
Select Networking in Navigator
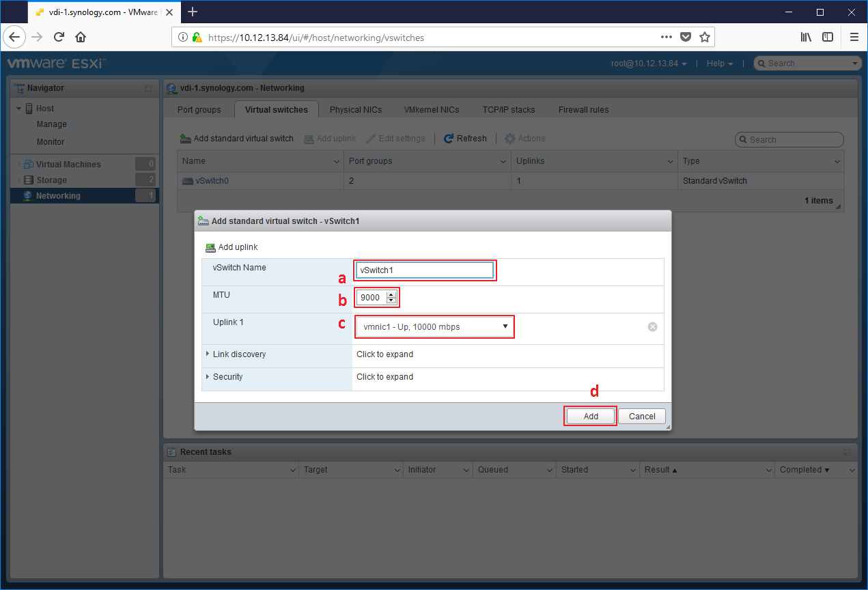85,196
